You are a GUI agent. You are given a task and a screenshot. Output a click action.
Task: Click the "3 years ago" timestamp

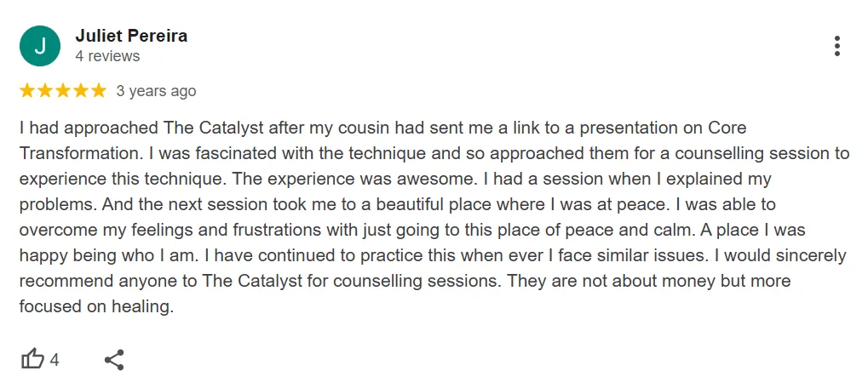156,91
